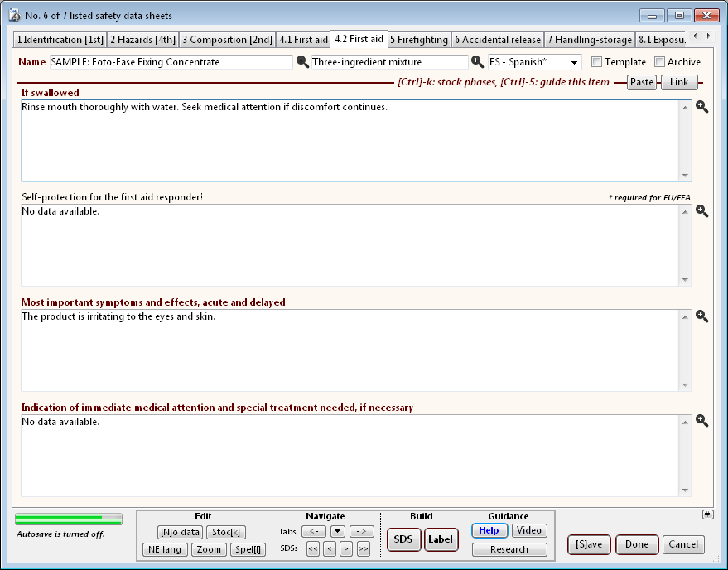
Task: Click the magnifier icon beside the product name field
Action: click(302, 62)
